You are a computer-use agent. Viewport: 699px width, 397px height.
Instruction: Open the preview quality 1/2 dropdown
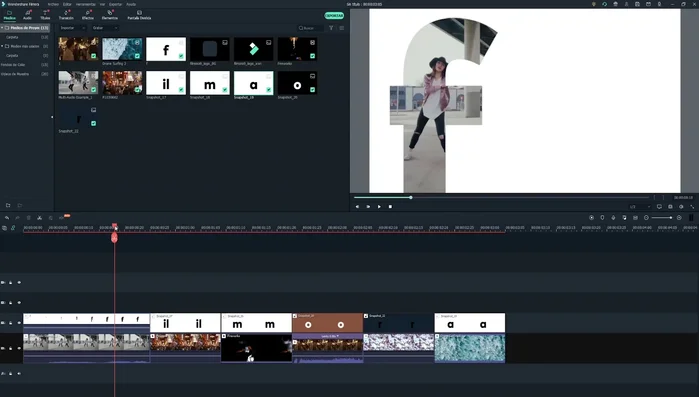640,207
